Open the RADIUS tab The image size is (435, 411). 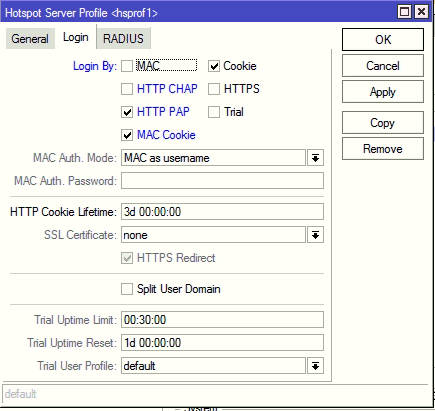click(123, 39)
